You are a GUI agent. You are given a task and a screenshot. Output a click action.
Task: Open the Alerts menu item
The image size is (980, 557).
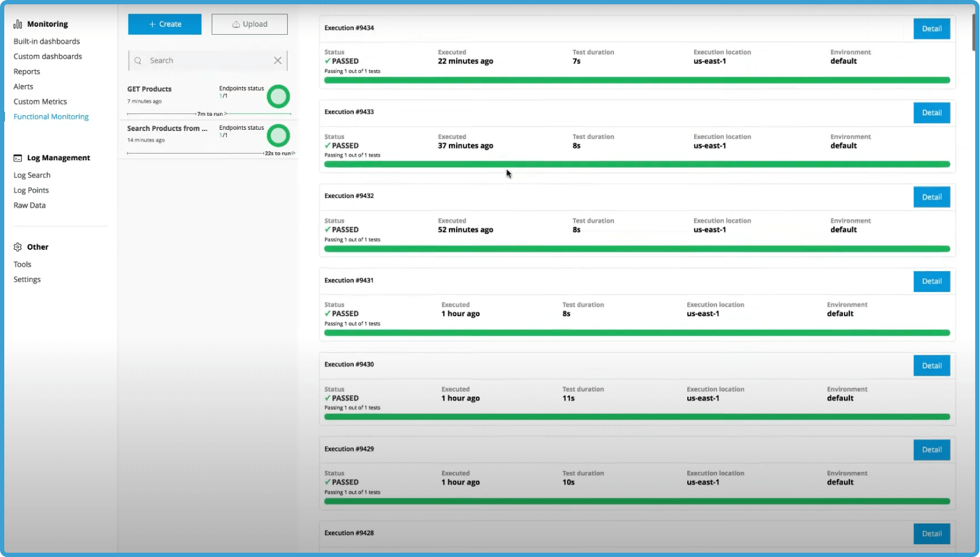click(x=23, y=87)
